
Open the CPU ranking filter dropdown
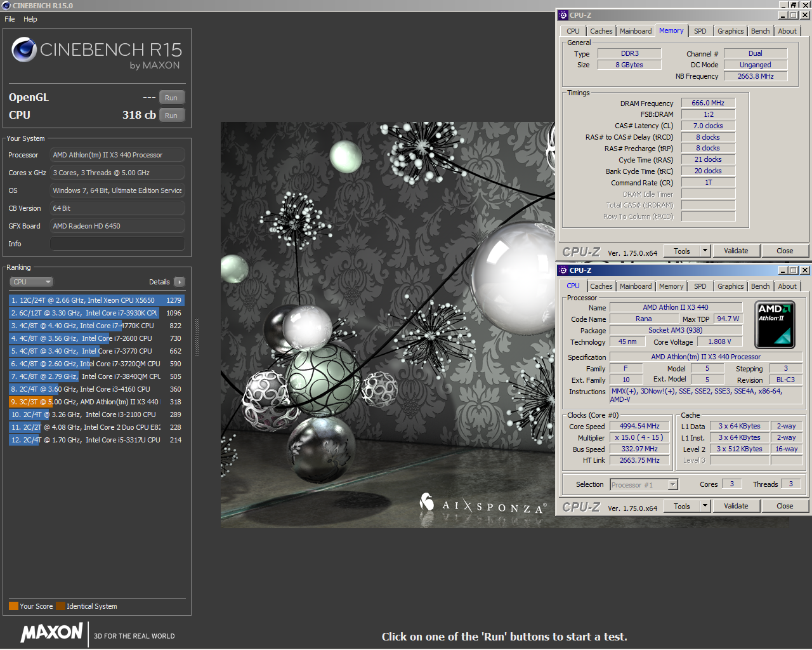(x=31, y=282)
